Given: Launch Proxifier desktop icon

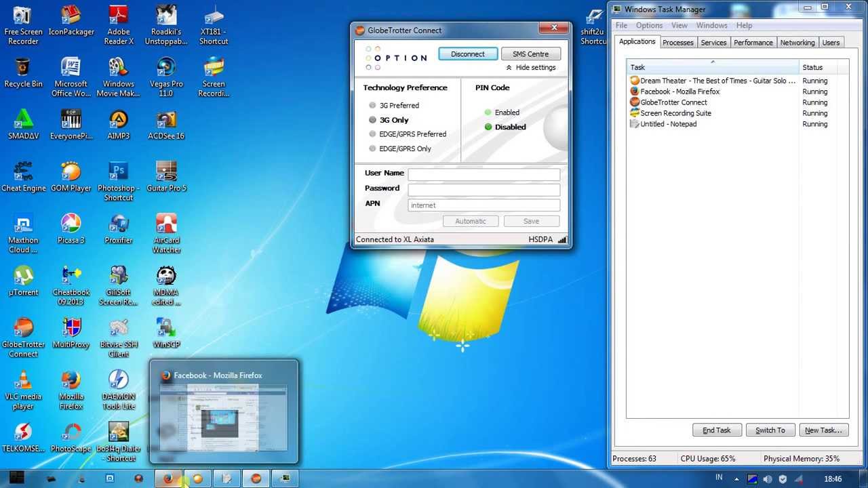Looking at the screenshot, I should [x=119, y=228].
